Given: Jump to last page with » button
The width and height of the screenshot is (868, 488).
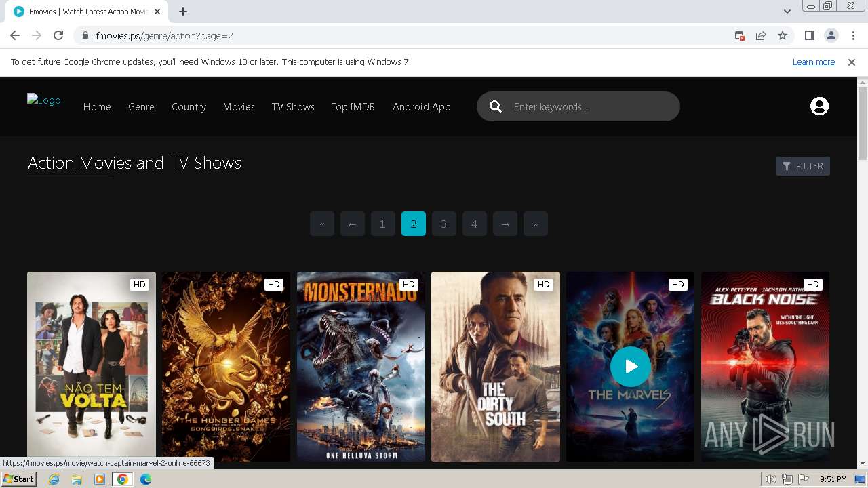Looking at the screenshot, I should (x=536, y=224).
